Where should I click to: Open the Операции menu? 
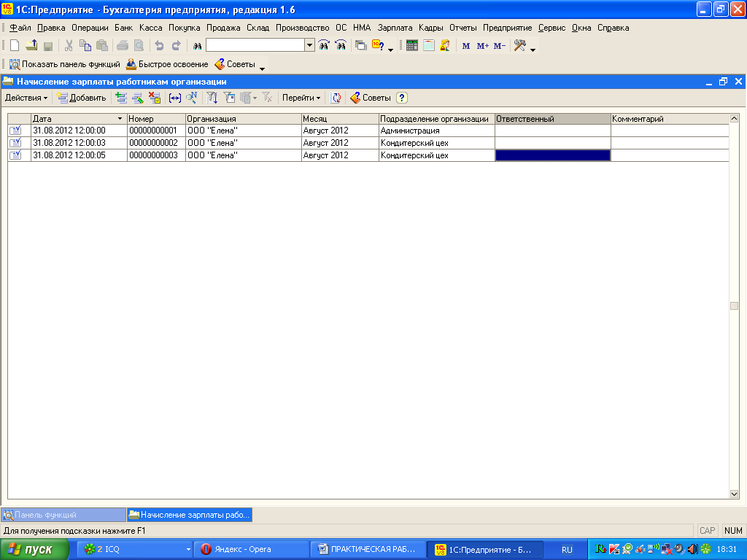tap(90, 28)
